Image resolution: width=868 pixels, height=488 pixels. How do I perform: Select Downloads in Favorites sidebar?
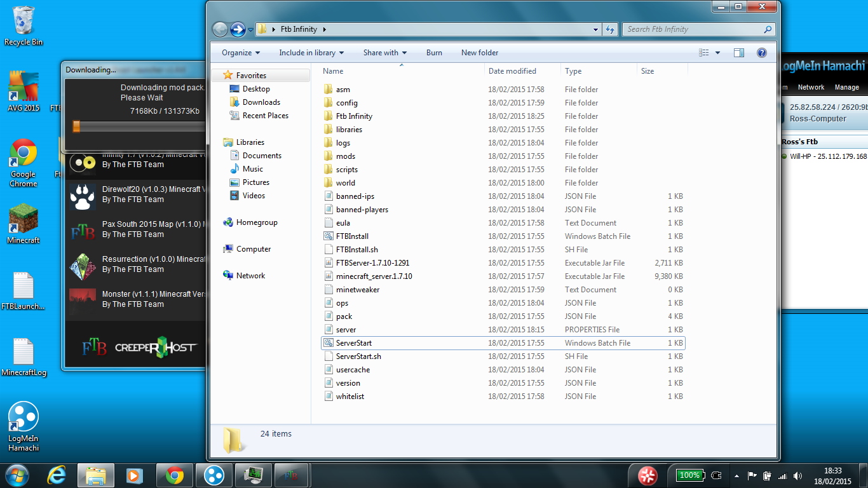coord(261,102)
